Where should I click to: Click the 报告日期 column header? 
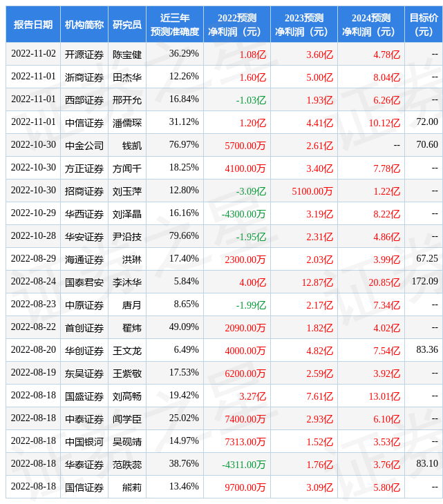[33, 24]
